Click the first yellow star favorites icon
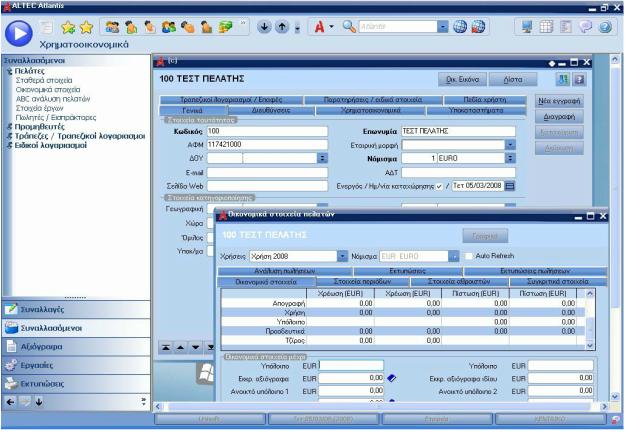Viewport: 625px width, 432px height. coord(68,27)
